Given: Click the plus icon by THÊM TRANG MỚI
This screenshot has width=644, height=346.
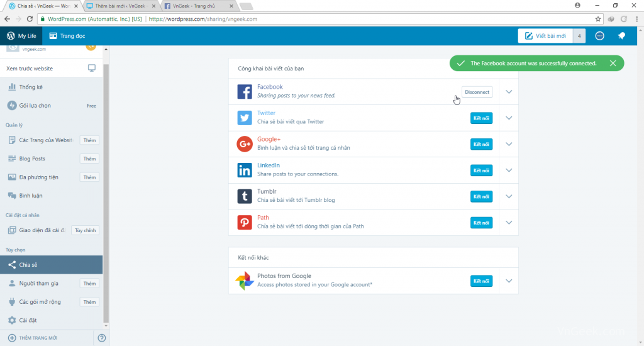Looking at the screenshot, I should click(12, 338).
